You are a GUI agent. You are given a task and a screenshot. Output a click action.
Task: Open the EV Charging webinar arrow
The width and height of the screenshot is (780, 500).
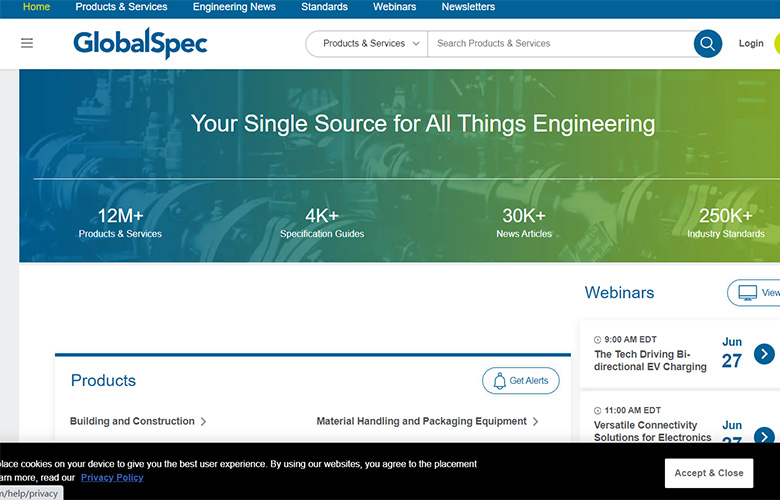pyautogui.click(x=764, y=354)
